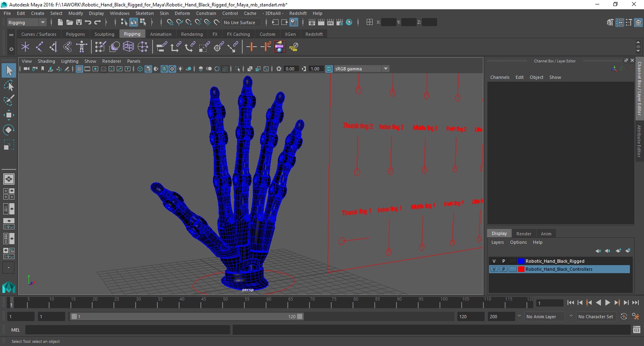The image size is (644, 346).
Task: Click the Create Locator shelf icon
Action: [x=25, y=47]
